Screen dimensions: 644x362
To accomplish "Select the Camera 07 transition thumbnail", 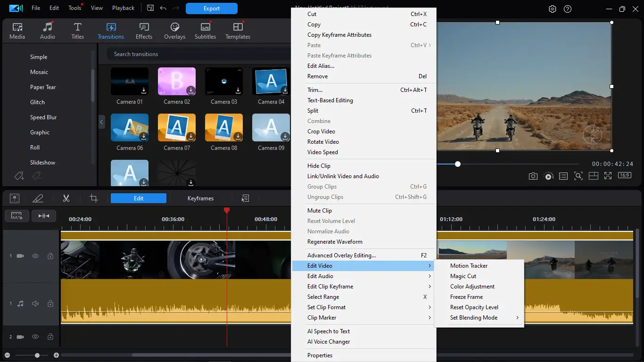I will [x=177, y=128].
